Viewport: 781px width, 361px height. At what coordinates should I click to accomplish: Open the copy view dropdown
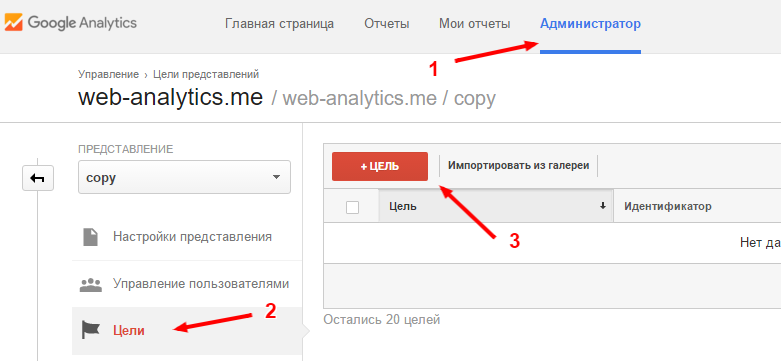pos(184,177)
